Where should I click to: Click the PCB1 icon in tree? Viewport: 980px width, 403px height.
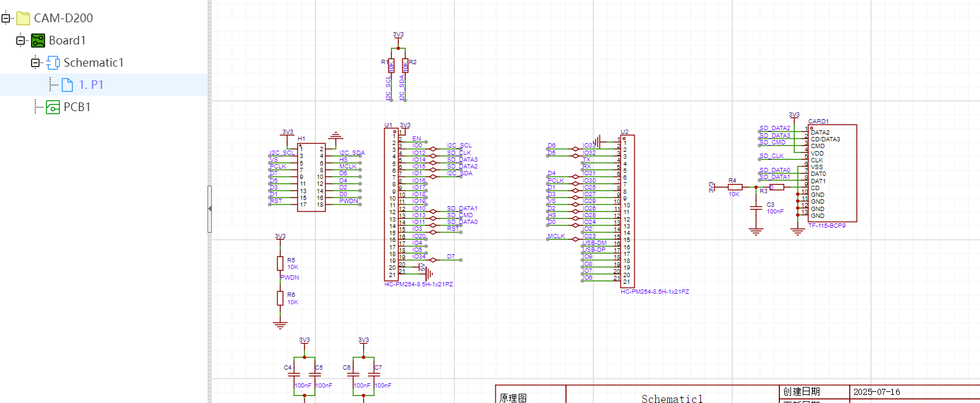tap(53, 107)
